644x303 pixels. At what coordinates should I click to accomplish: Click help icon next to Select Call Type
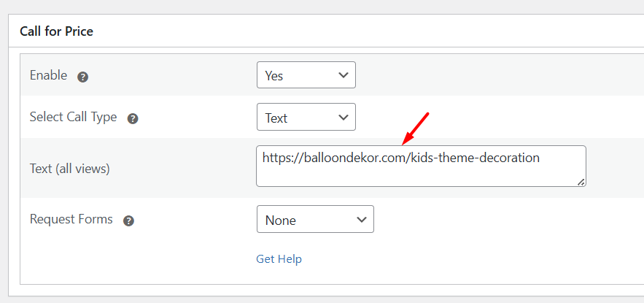(133, 118)
